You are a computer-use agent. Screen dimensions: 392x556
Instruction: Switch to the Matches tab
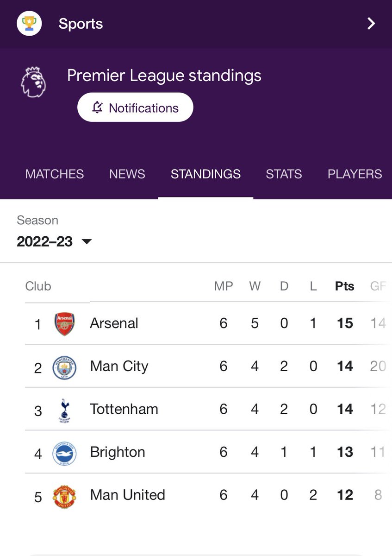click(55, 174)
